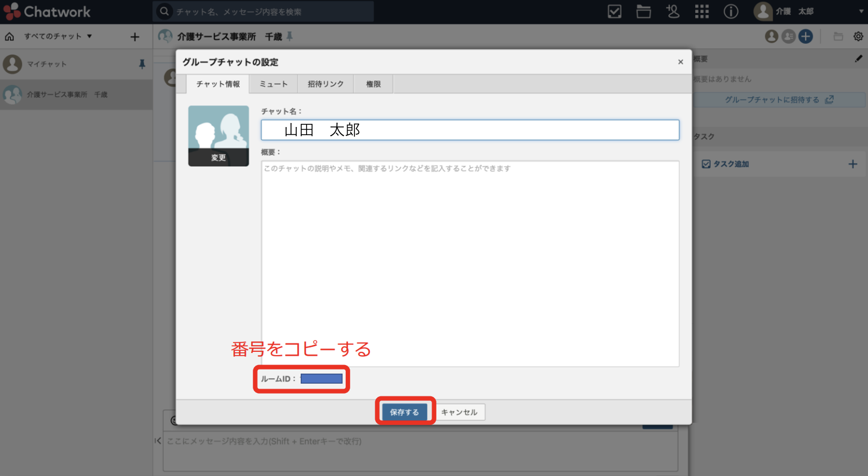This screenshot has width=868, height=476.
Task: Open contact management add-person icon
Action: (x=672, y=11)
